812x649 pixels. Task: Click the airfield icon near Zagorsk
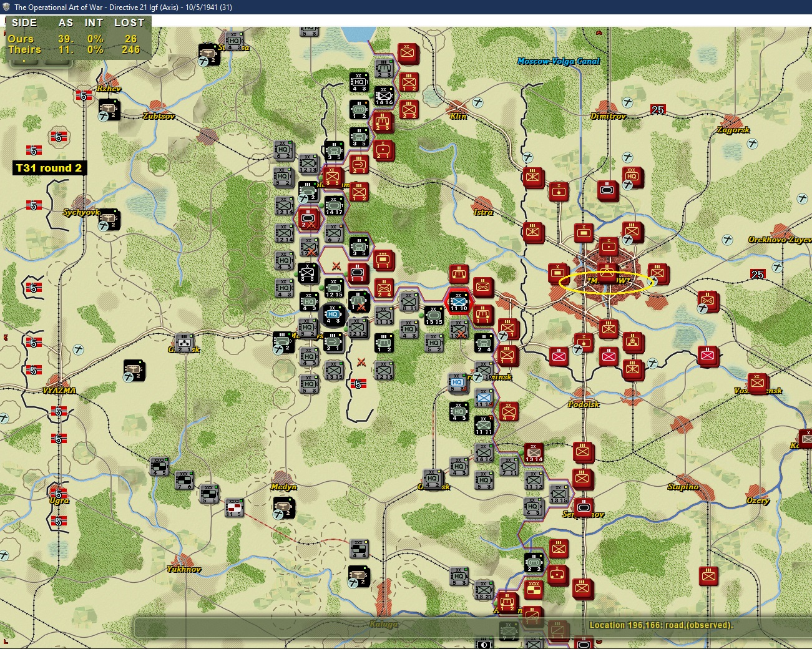(x=753, y=144)
